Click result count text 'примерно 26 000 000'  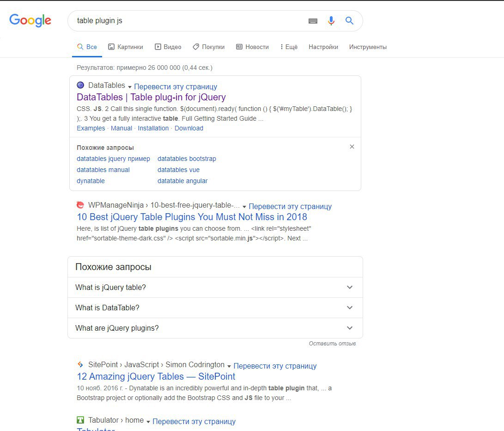(148, 68)
